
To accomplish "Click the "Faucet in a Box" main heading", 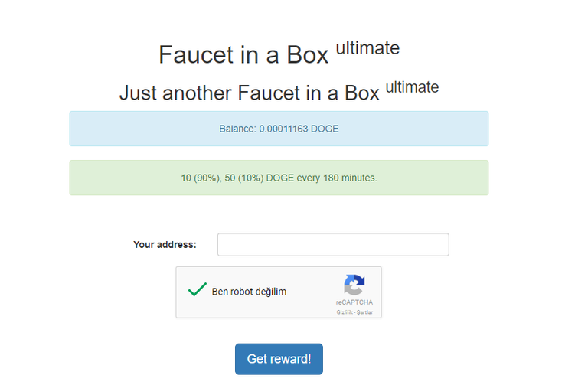I will click(243, 55).
